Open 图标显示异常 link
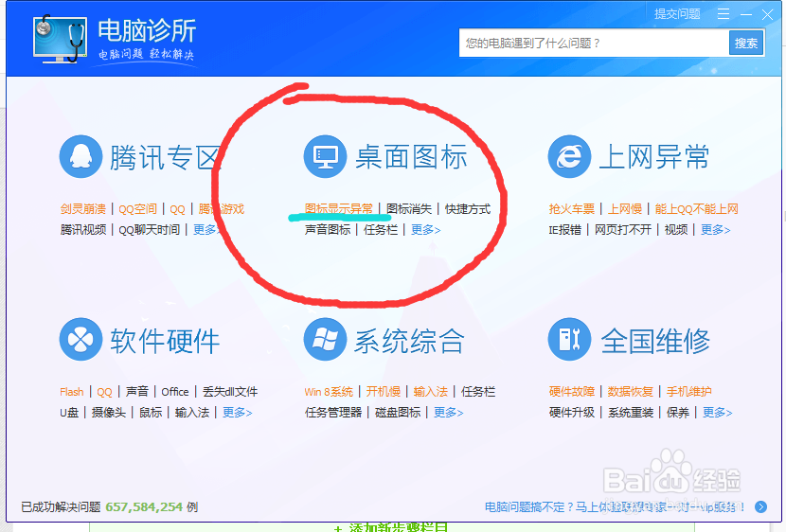The image size is (786, 532). pos(339,209)
